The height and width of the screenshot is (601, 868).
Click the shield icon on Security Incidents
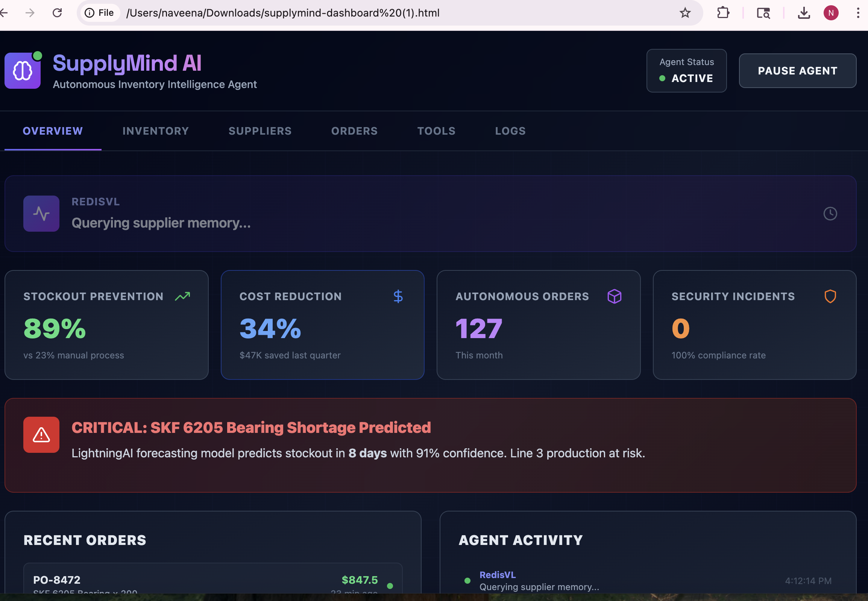point(830,296)
